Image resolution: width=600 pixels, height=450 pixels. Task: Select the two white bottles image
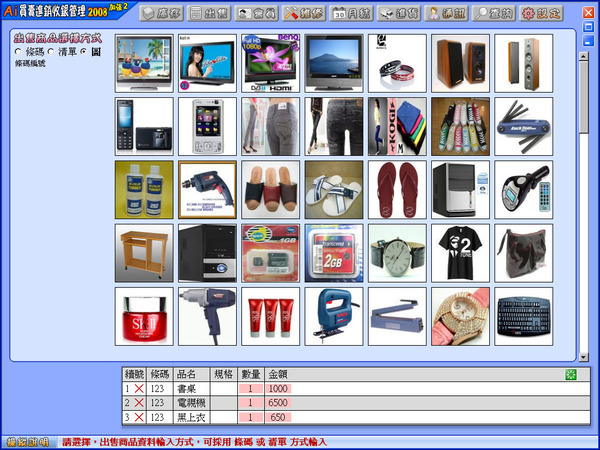click(144, 190)
